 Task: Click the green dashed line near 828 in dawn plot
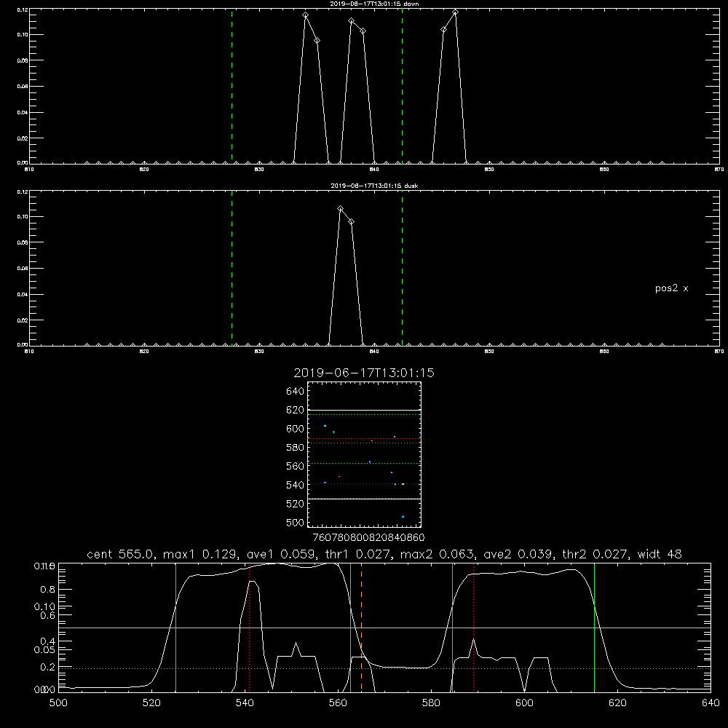[x=232, y=86]
